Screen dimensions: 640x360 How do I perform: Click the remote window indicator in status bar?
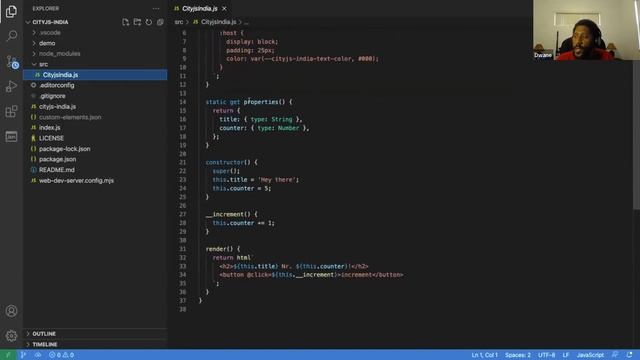(x=8, y=355)
